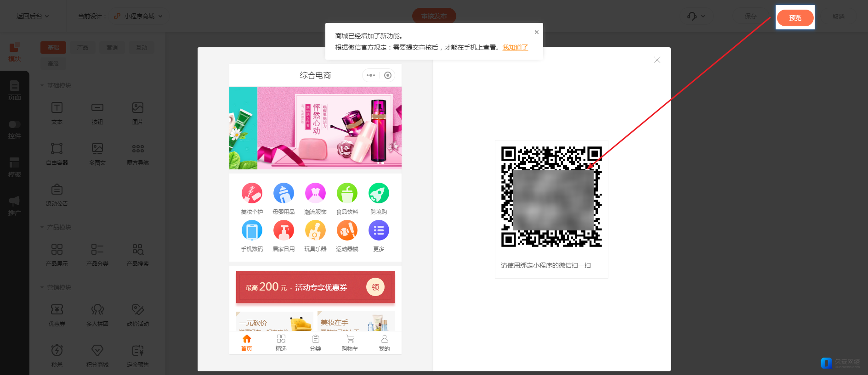Toggle the 控件 sidebar switch
The height and width of the screenshot is (375, 868).
tap(14, 124)
